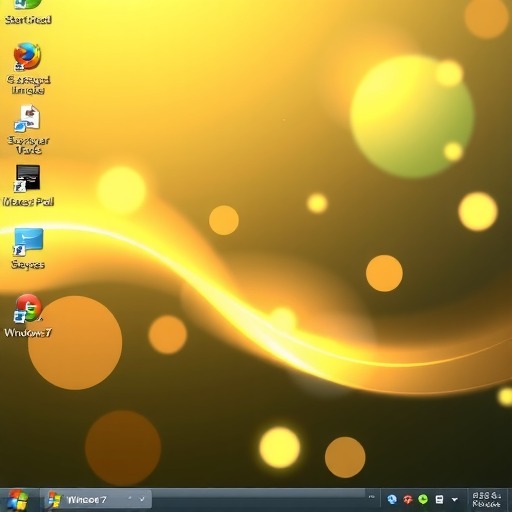Click the "Windows7" desktop label text
The height and width of the screenshot is (512, 512).
[x=28, y=333]
